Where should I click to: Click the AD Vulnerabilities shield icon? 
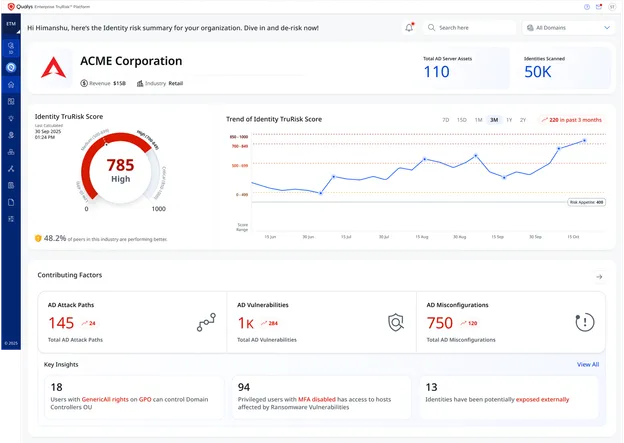click(396, 322)
